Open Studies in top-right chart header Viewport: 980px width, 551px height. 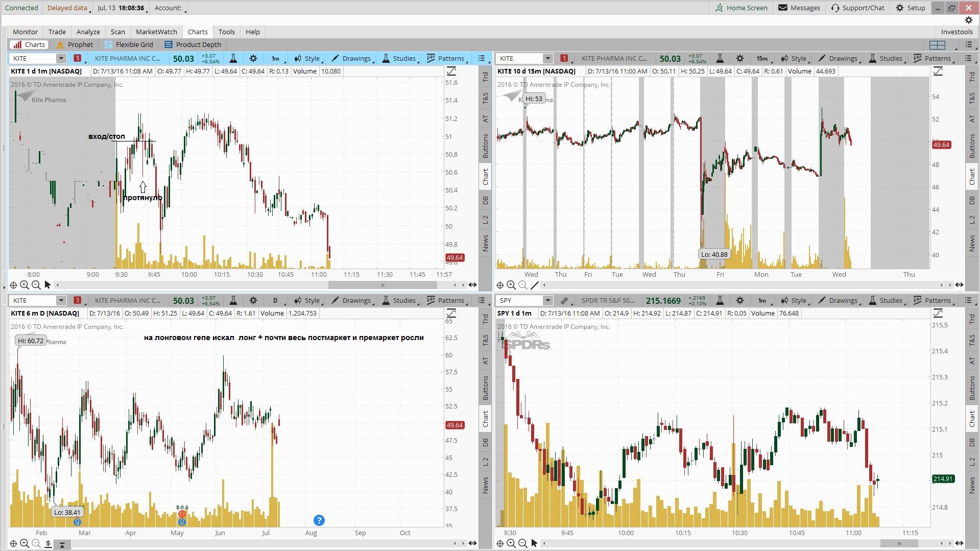coord(886,58)
